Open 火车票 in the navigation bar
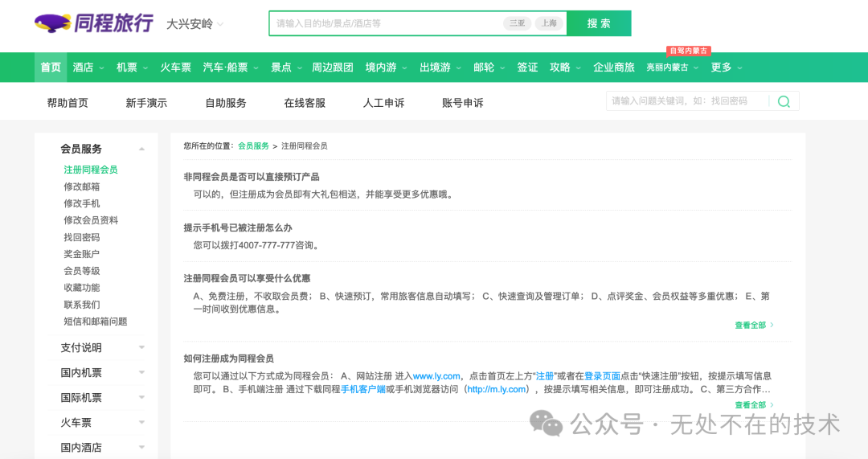Image resolution: width=868 pixels, height=459 pixels. click(175, 67)
